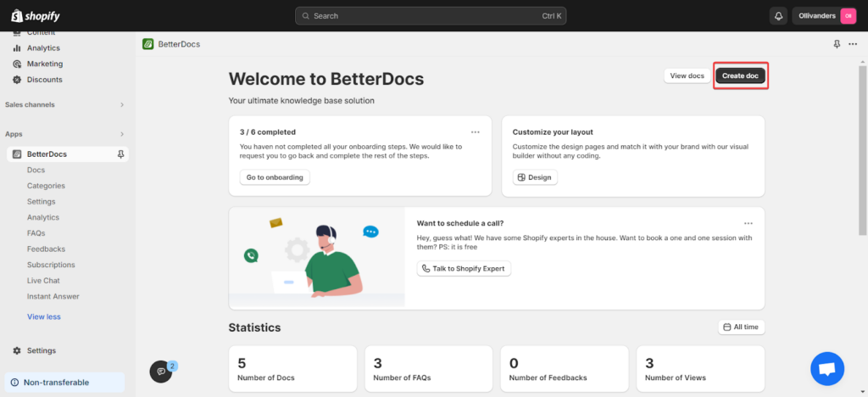Screen dimensions: 868x397
Task: Open the Non-transferable info notice
Action: (64, 383)
